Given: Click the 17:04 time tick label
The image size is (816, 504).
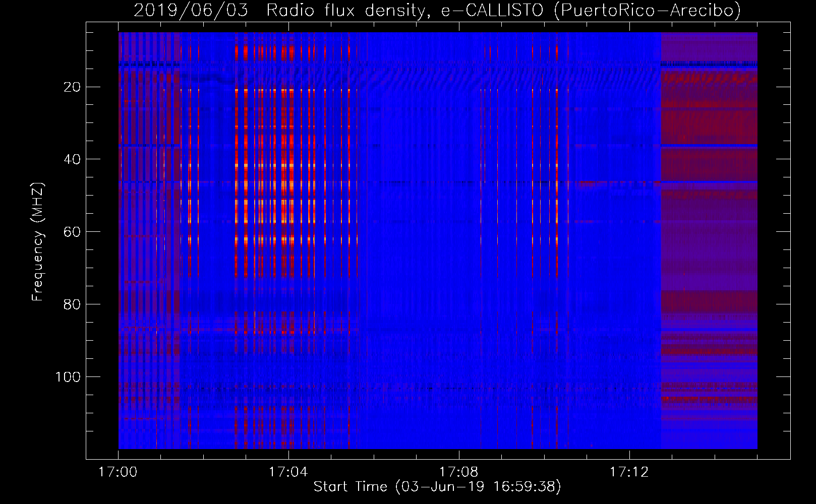Looking at the screenshot, I should click(x=288, y=472).
